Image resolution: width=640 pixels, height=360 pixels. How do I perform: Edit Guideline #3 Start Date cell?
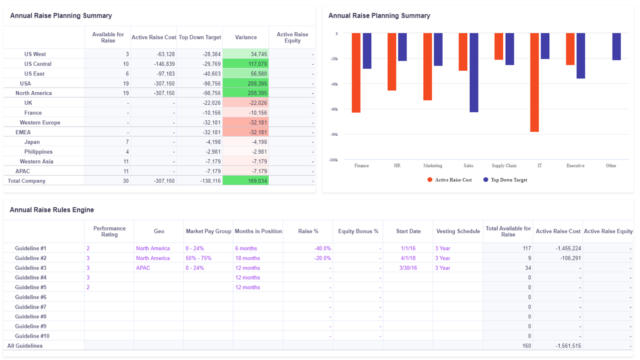pos(408,268)
